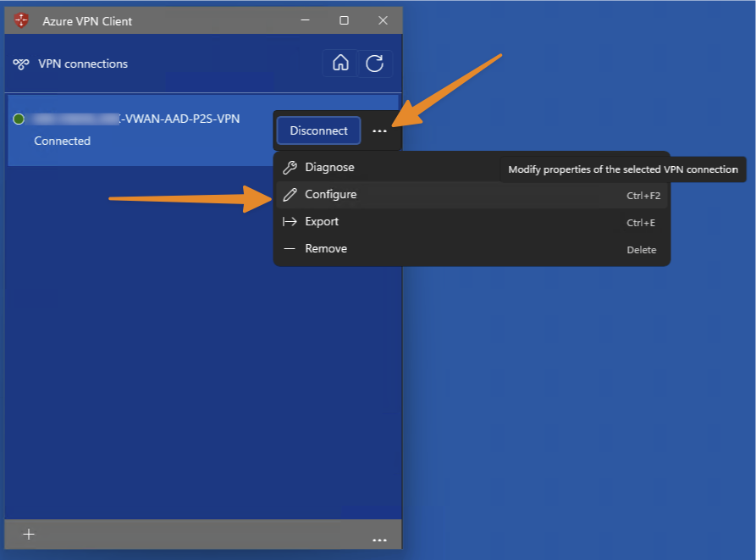Select Configure in the context menu

tap(330, 195)
